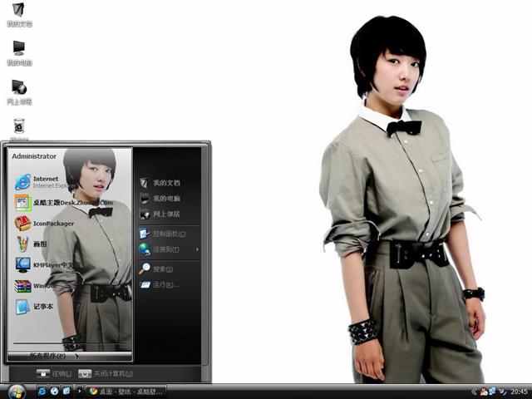The width and height of the screenshot is (532, 399).
Task: Click the user figure tray icon
Action: click(x=484, y=392)
